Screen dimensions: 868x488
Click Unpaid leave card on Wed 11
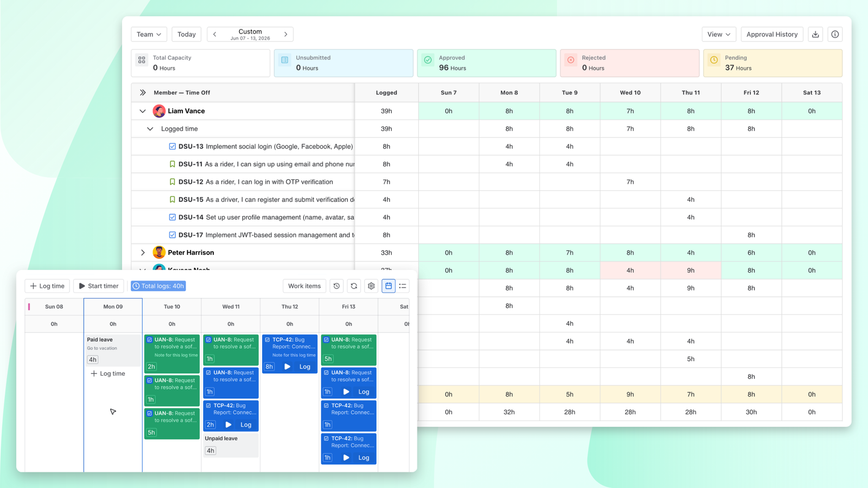point(231,445)
